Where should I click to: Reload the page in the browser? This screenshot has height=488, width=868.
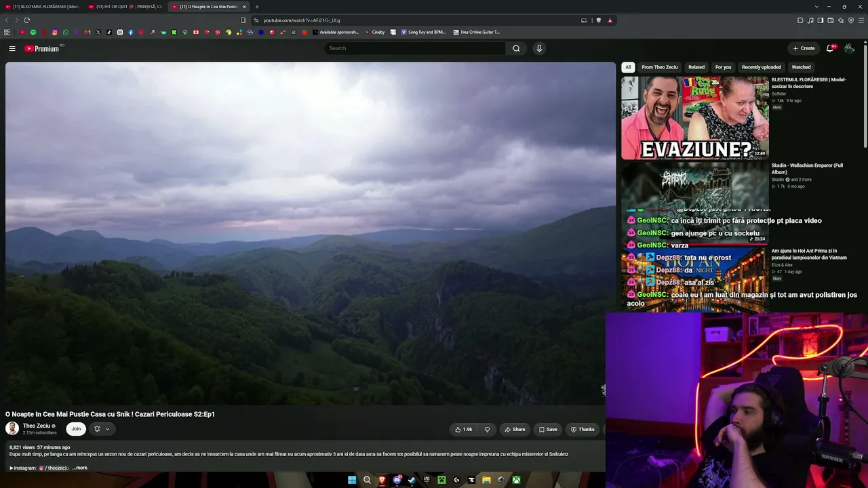pos(27,20)
